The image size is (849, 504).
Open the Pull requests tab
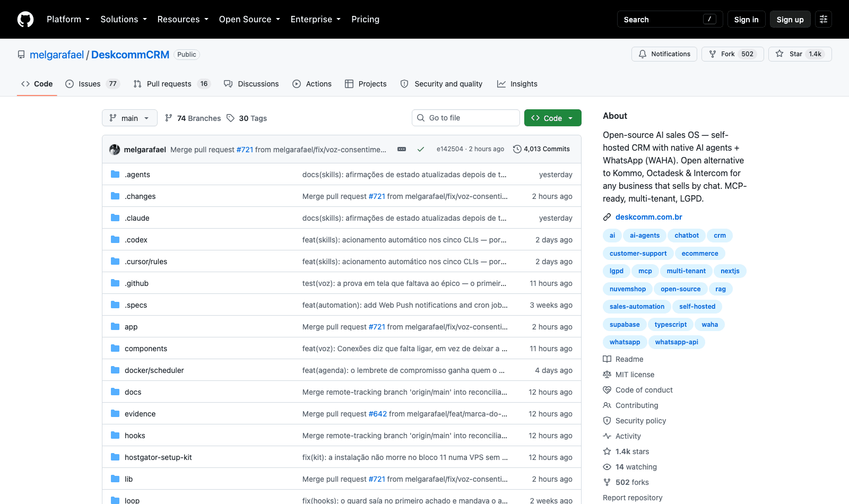point(172,84)
